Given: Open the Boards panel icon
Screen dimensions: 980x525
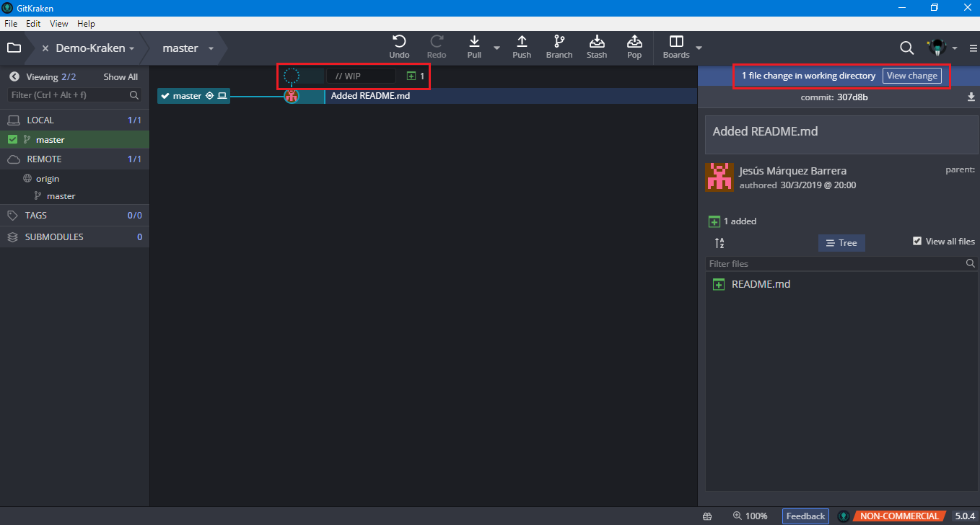Looking at the screenshot, I should coord(676,42).
